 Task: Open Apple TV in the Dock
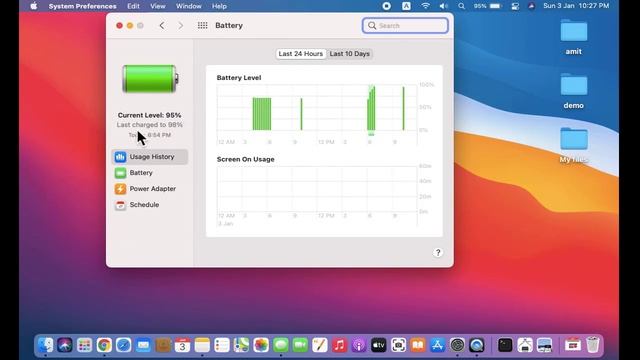(x=378, y=345)
